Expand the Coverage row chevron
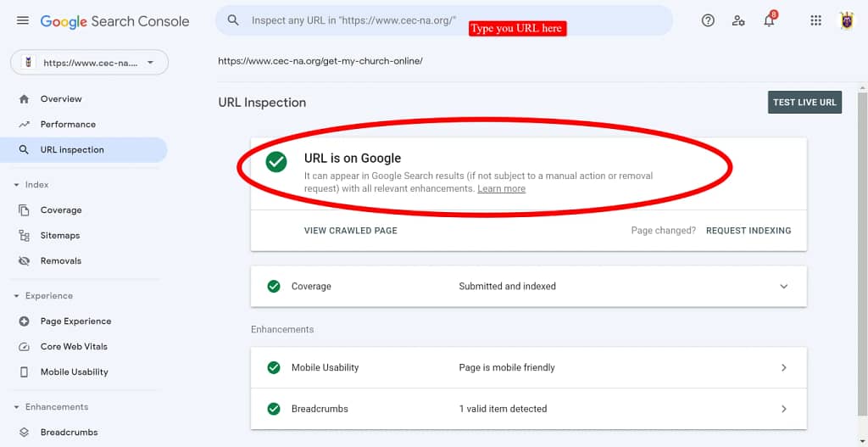Image resolution: width=868 pixels, height=447 pixels. [784, 287]
